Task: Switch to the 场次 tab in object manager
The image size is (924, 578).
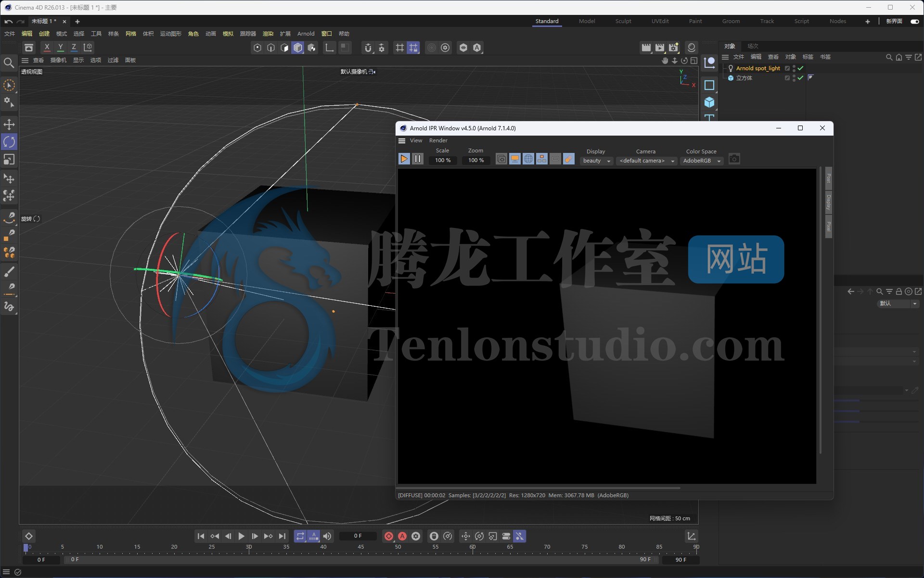Action: click(753, 46)
